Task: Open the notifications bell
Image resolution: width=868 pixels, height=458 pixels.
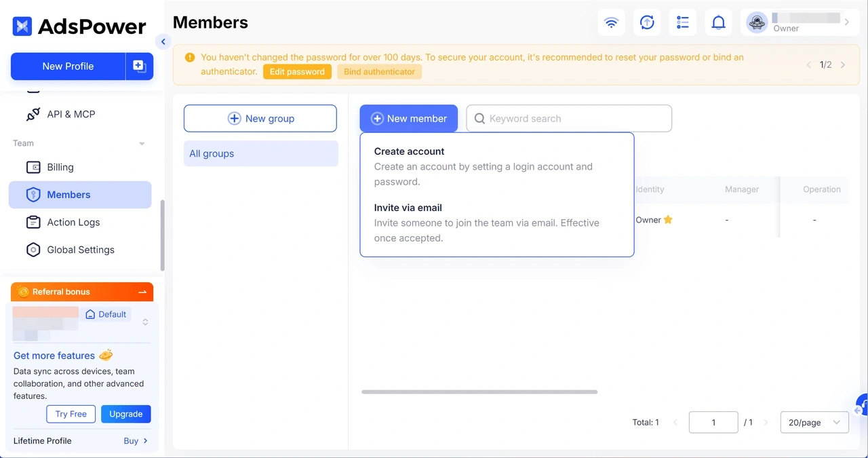Action: coord(718,22)
